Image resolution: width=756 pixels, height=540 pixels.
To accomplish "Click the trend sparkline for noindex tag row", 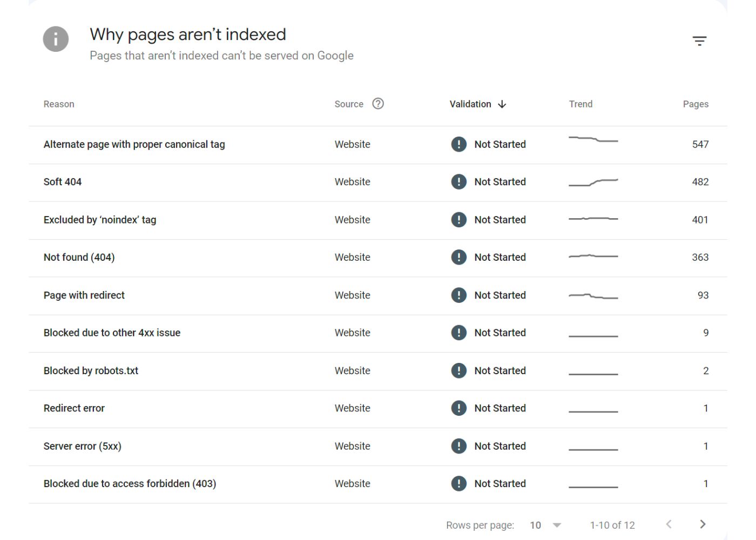I will (x=593, y=219).
